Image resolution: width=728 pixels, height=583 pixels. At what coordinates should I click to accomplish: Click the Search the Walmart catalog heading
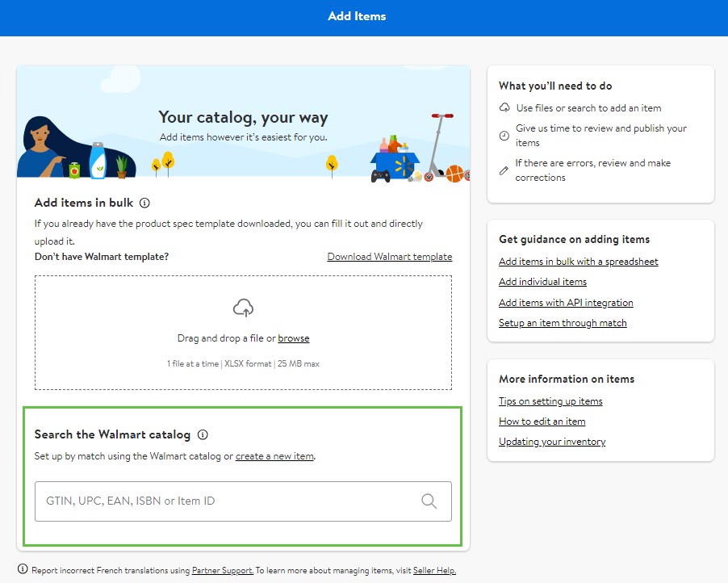112,434
